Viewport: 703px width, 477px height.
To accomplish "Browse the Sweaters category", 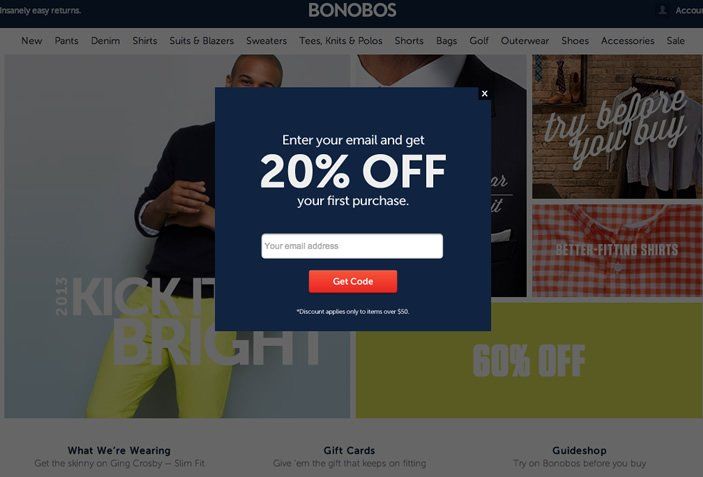I will tap(266, 41).
